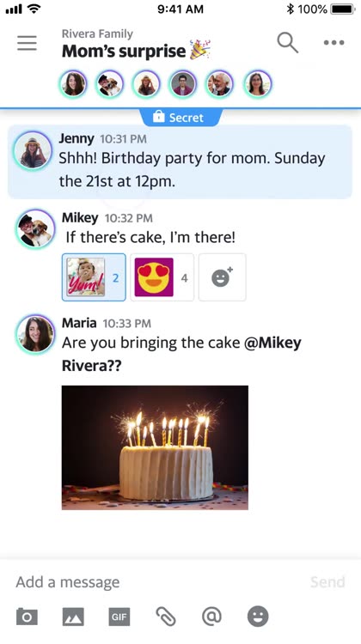Viewport: 361px width, 644px height.
Task: Add a new reaction to Mikey's message
Action: (x=223, y=277)
